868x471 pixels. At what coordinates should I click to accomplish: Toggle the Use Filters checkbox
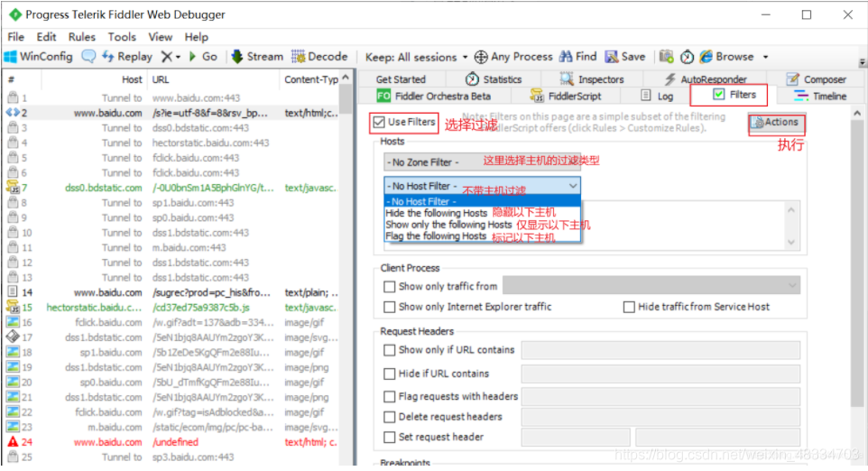pyautogui.click(x=379, y=122)
